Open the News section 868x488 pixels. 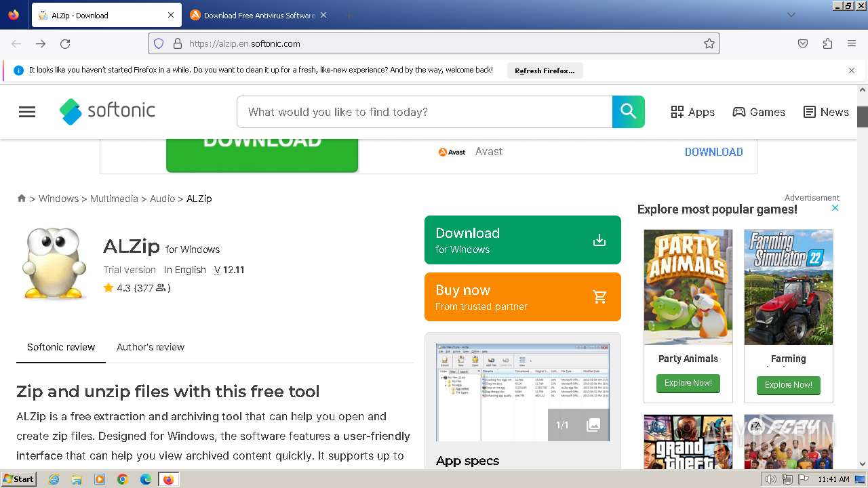pos(826,112)
